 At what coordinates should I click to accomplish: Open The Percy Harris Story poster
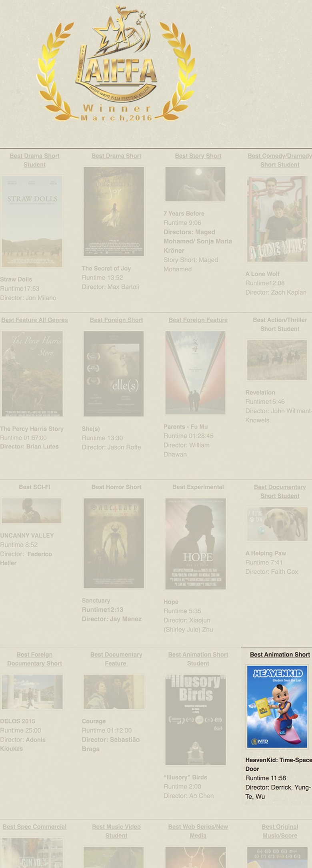pos(32,374)
